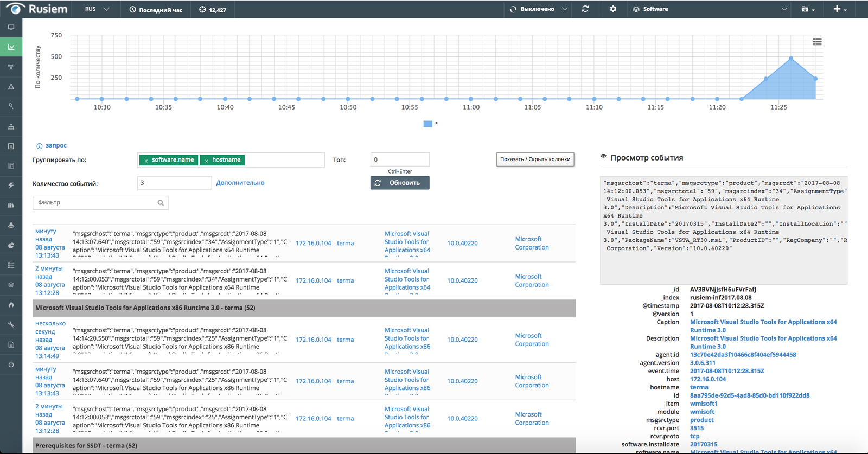Image resolution: width=868 pixels, height=454 pixels.
Task: Open the запрос link
Action: coord(56,145)
